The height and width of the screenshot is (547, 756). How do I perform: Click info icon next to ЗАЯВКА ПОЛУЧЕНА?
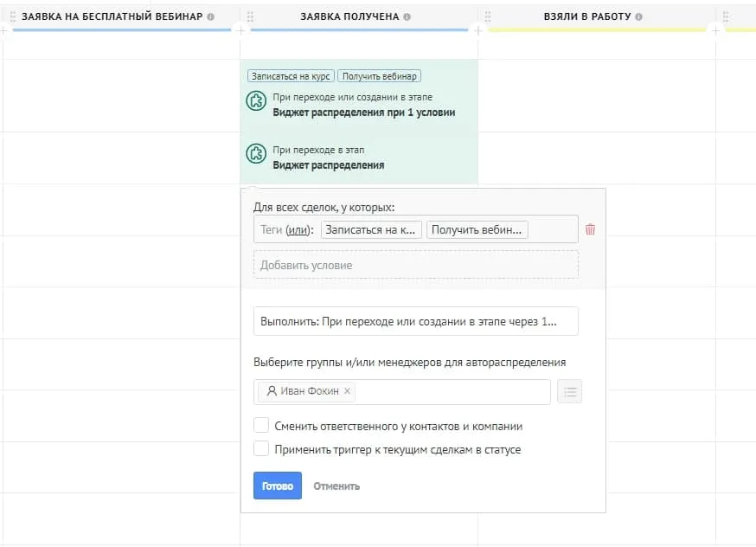[407, 17]
